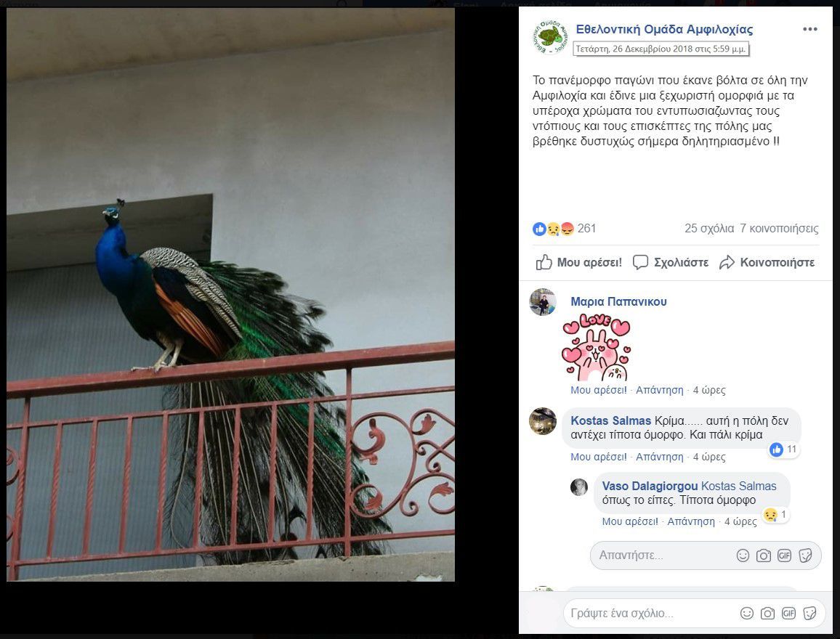Click the Σχολιάστε comment button
The width and height of the screenshot is (840, 639).
[671, 262]
